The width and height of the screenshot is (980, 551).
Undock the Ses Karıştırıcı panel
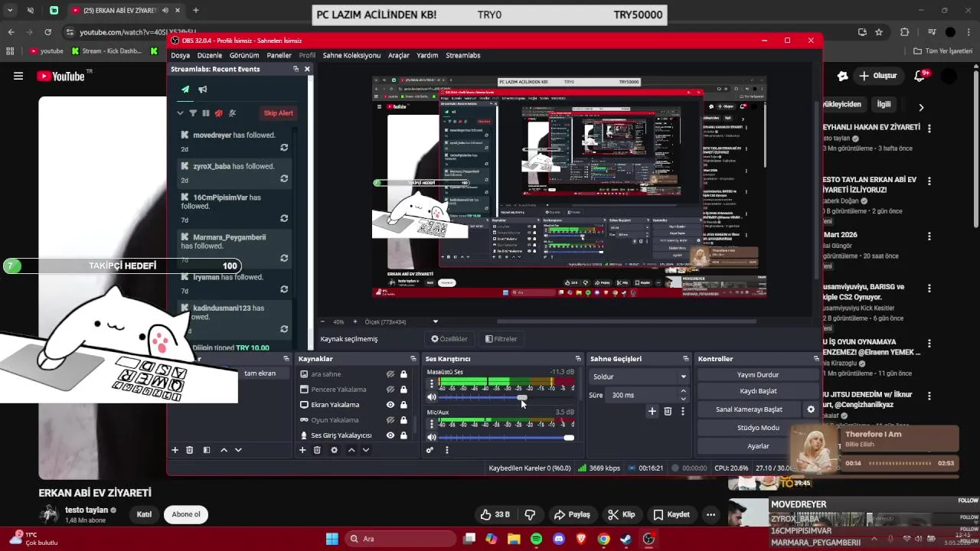(578, 359)
